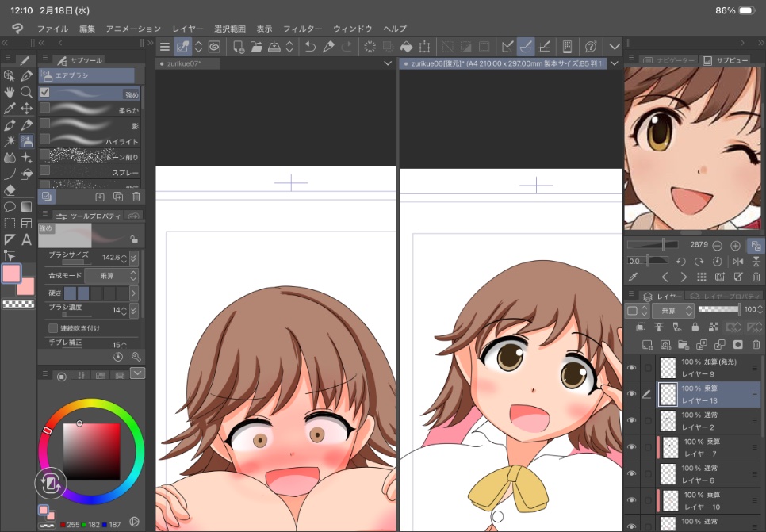Toggle checkbox for ハイライト sub tool
This screenshot has height=532, width=766.
(x=45, y=139)
